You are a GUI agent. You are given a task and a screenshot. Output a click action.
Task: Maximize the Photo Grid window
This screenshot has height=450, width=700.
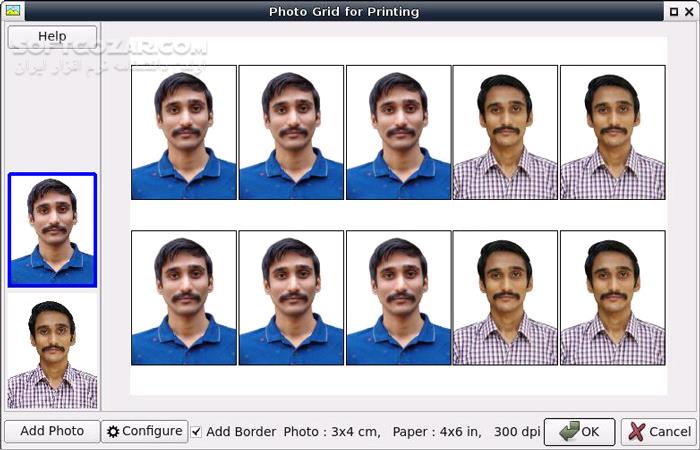(671, 11)
